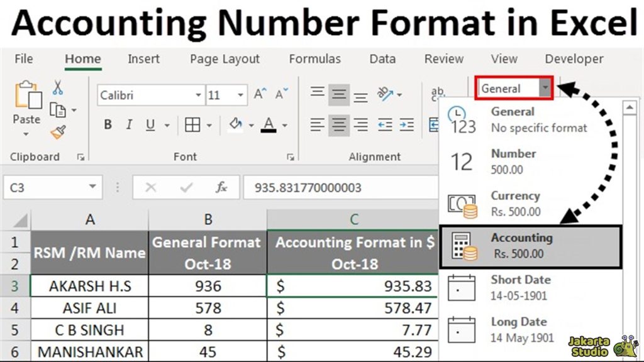Switch to the View tab

click(x=504, y=59)
